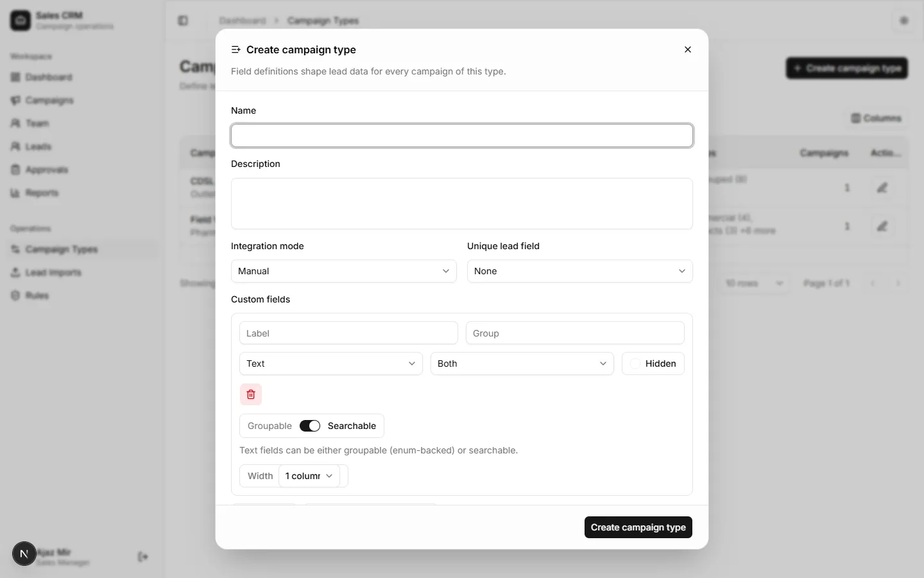This screenshot has width=924, height=578.
Task: Open Leads in the sidebar
Action: (82, 146)
